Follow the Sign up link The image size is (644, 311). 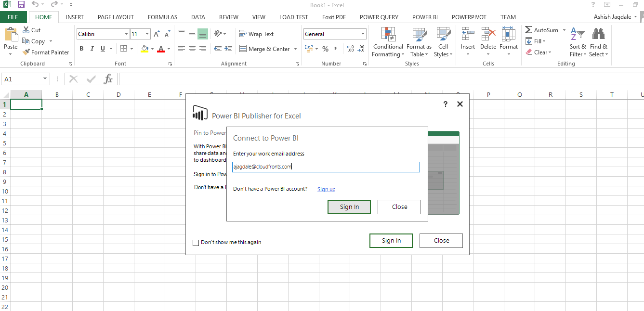pyautogui.click(x=326, y=189)
